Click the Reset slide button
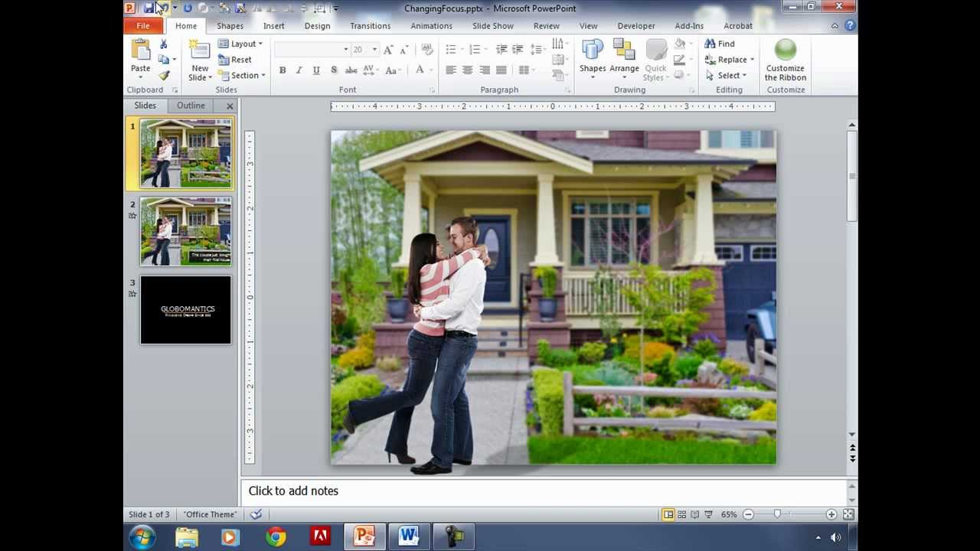 pos(235,60)
